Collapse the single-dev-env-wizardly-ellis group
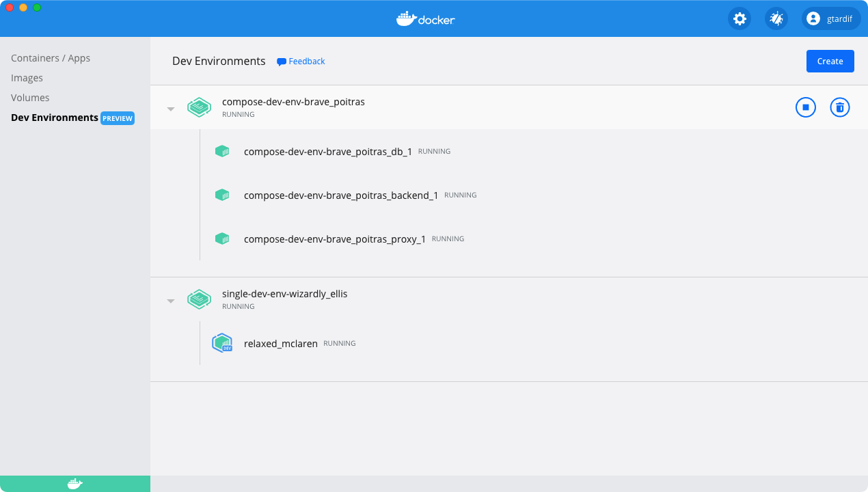The height and width of the screenshot is (492, 868). (171, 299)
